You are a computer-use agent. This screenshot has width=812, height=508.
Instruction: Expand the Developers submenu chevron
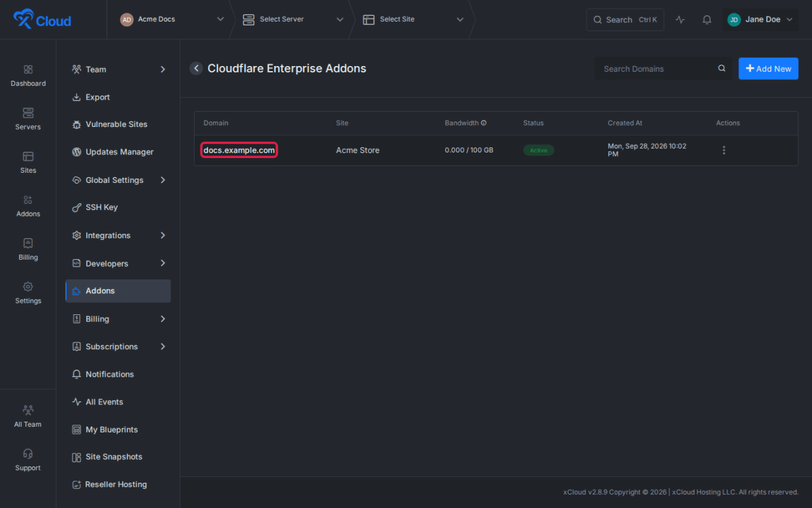[x=162, y=264]
